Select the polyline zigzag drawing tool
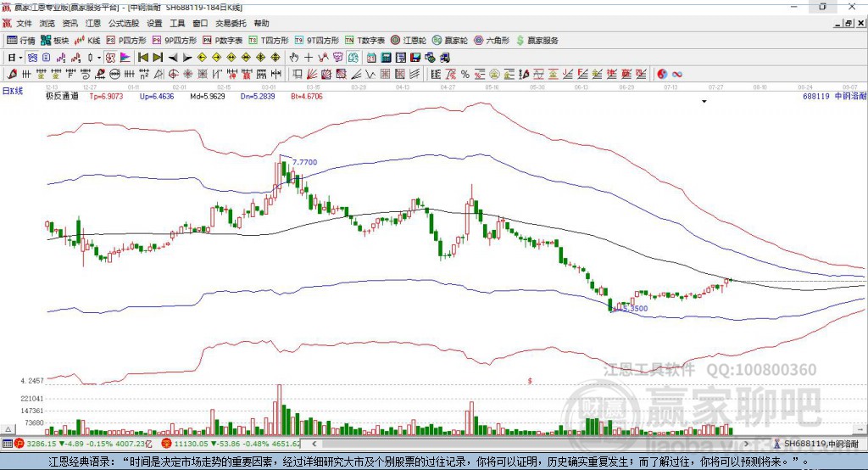The image size is (868, 470). pos(323,57)
